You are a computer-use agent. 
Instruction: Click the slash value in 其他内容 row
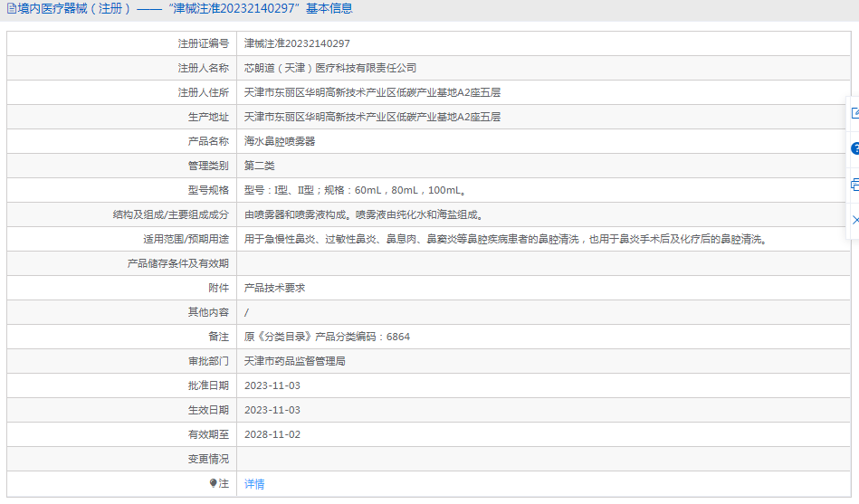pyautogui.click(x=246, y=312)
